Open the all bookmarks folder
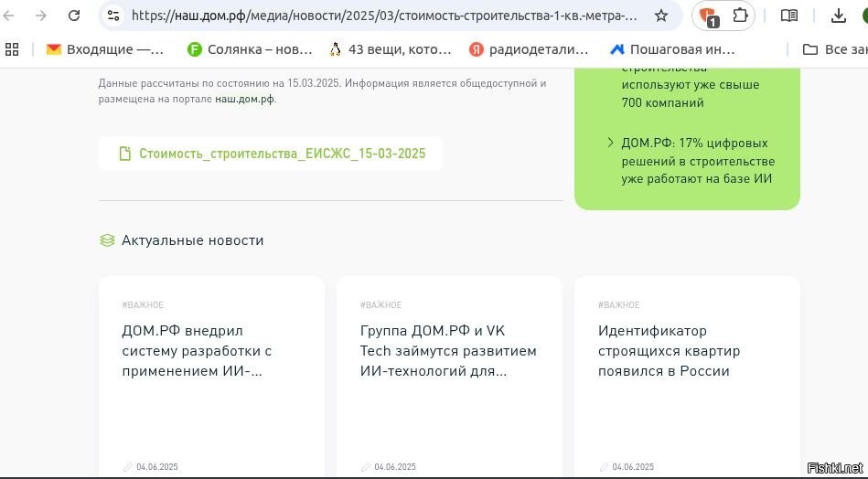Image resolution: width=868 pixels, height=479 pixels. [x=835, y=49]
